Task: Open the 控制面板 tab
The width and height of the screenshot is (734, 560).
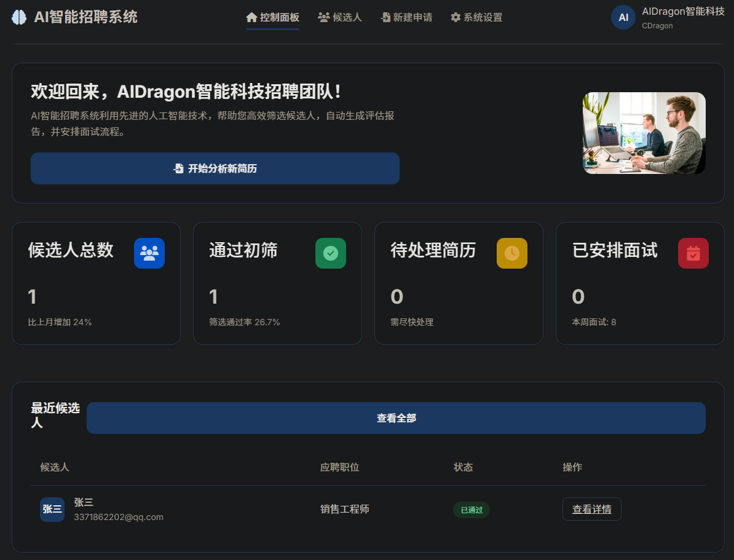Action: coord(272,17)
